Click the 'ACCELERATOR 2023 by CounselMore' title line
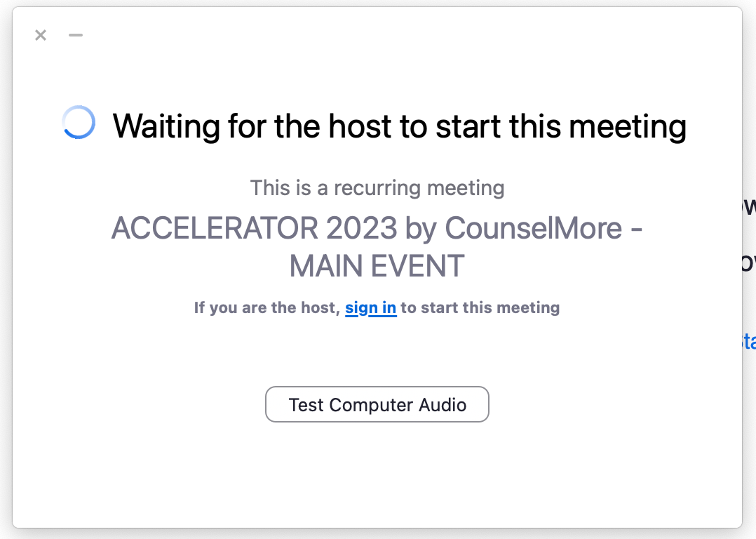Image resolution: width=756 pixels, height=539 pixels. pos(377,228)
